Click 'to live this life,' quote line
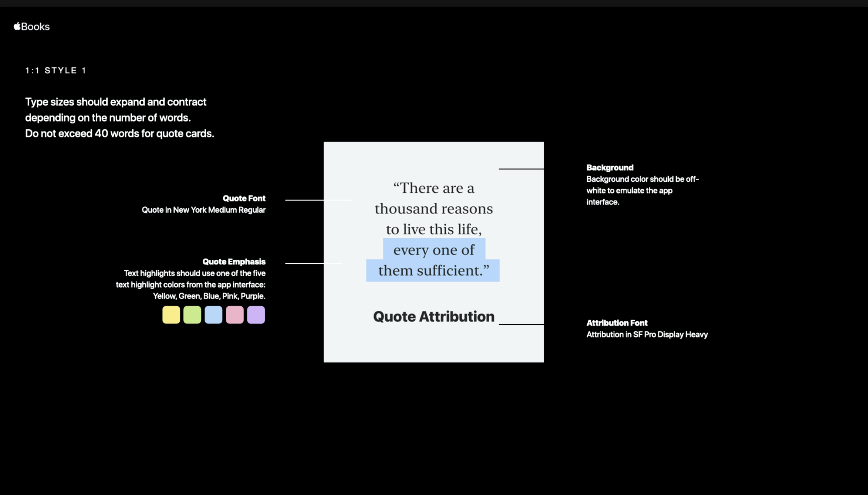This screenshot has height=495, width=868. [x=434, y=229]
